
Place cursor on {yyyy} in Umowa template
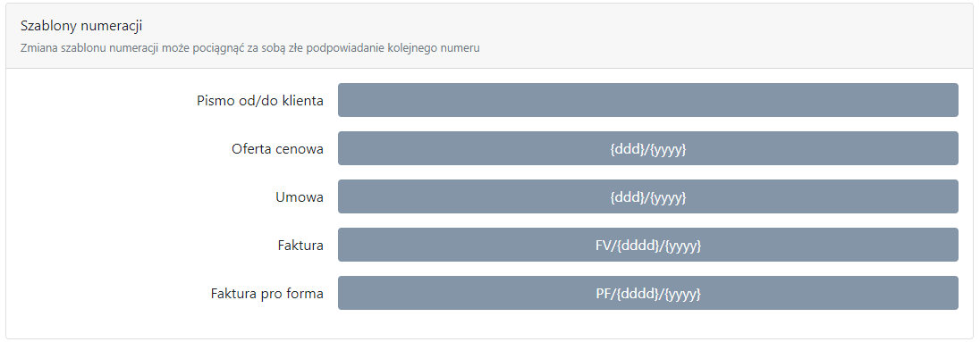click(668, 198)
